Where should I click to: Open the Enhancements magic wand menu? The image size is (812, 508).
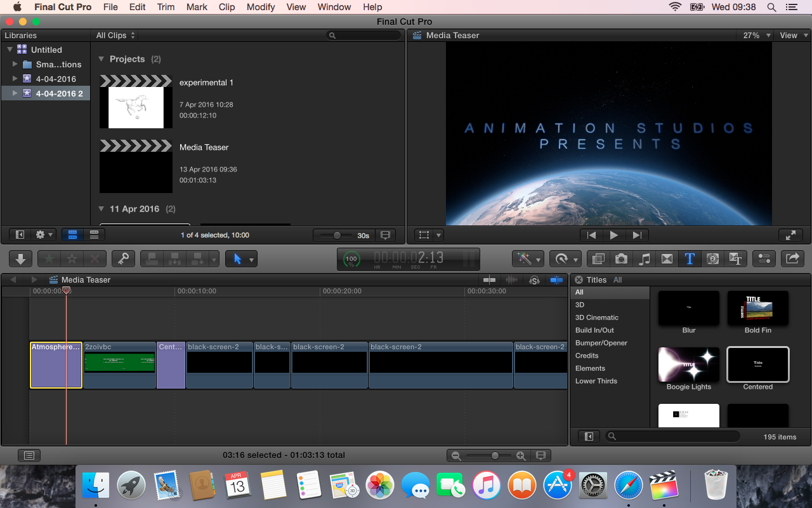(528, 258)
